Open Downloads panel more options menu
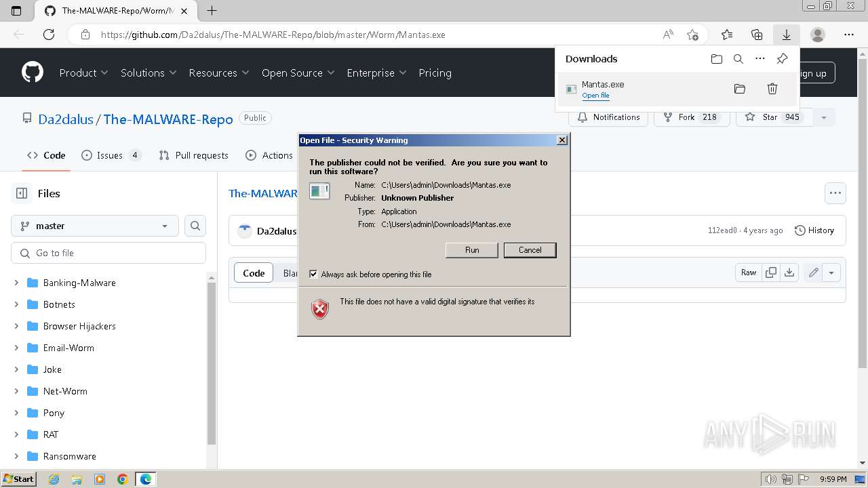 point(760,59)
